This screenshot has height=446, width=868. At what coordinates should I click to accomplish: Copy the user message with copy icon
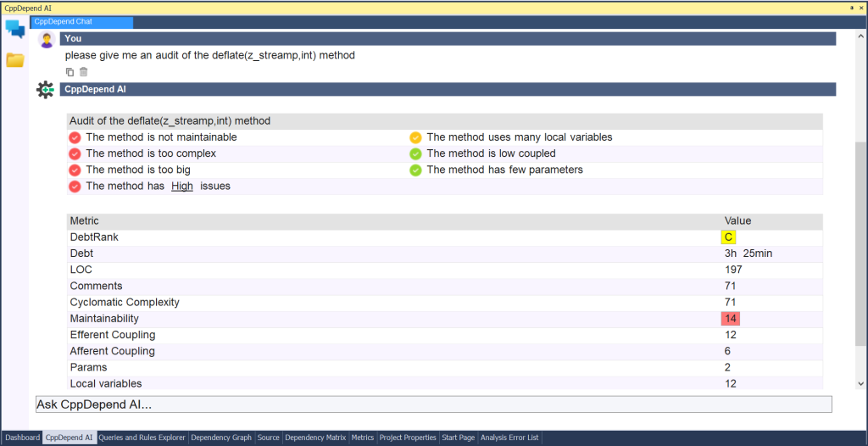pos(70,71)
